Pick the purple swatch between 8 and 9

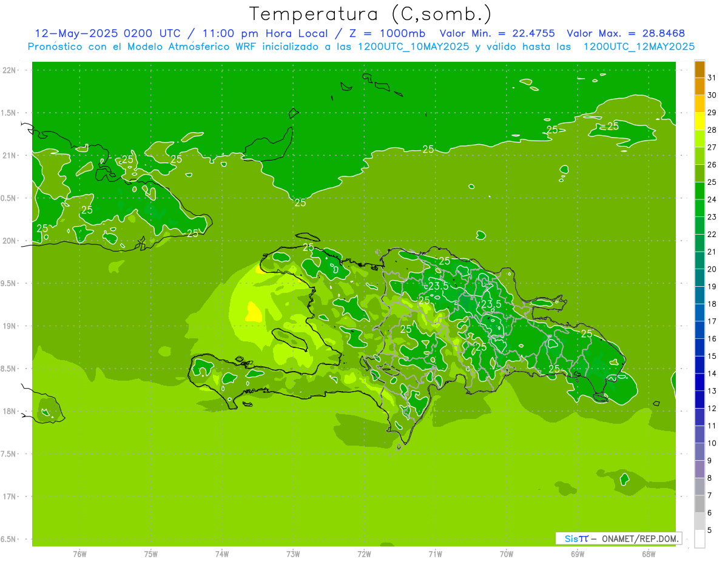pyautogui.click(x=699, y=469)
